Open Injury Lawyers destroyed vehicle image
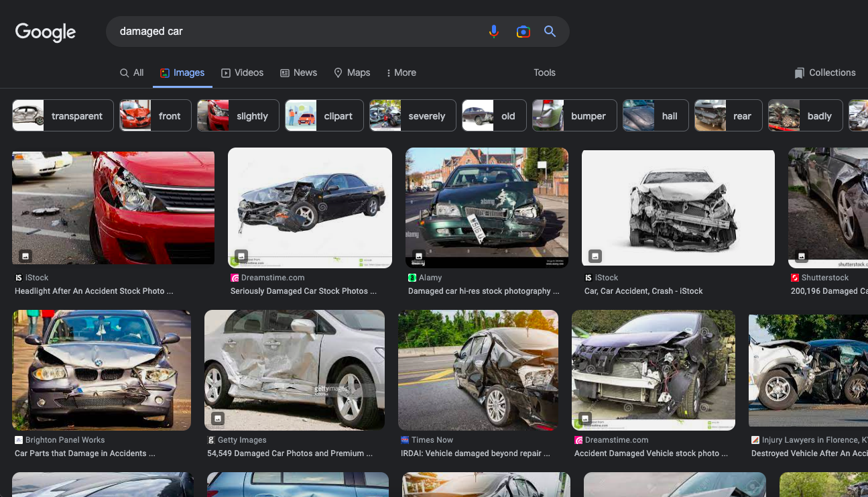 808,370
